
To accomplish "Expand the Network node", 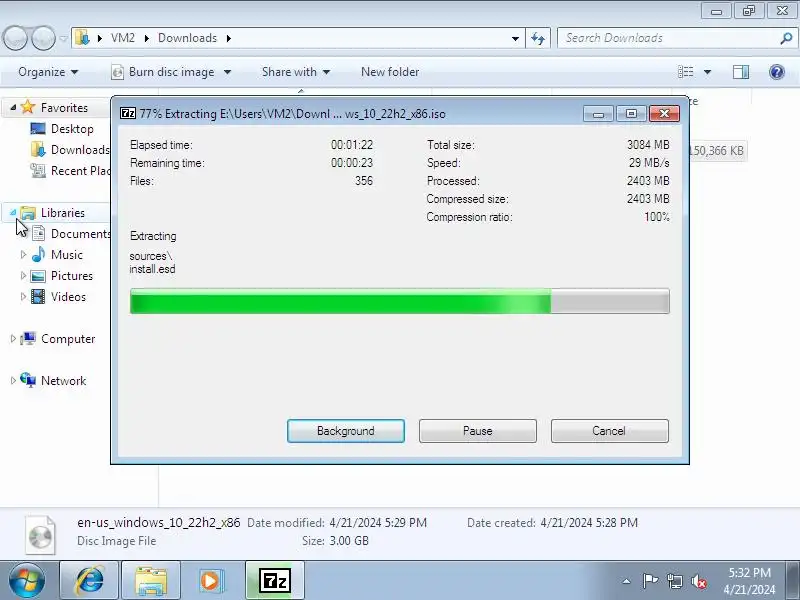I will 13,380.
